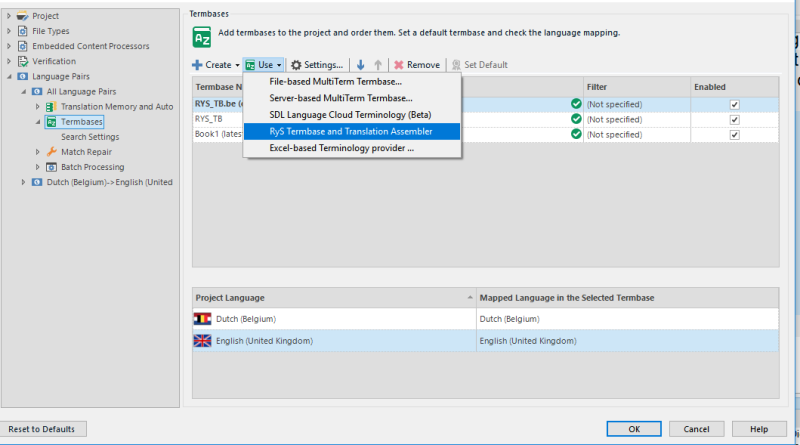Image resolution: width=800 pixels, height=445 pixels.
Task: Expand the Project tree node
Action: (x=9, y=16)
